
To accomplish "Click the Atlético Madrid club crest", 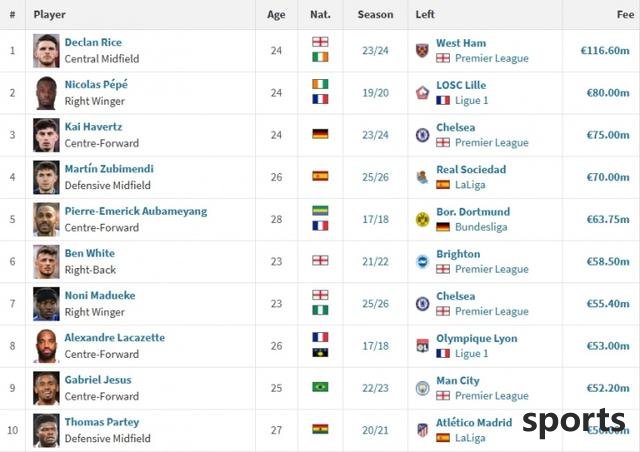I will point(422,430).
